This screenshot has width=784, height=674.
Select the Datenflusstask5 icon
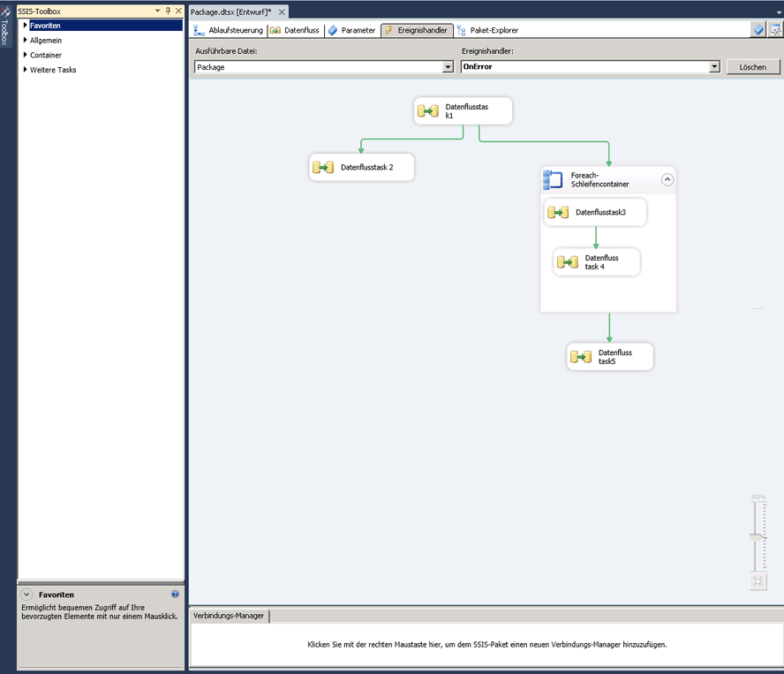580,357
